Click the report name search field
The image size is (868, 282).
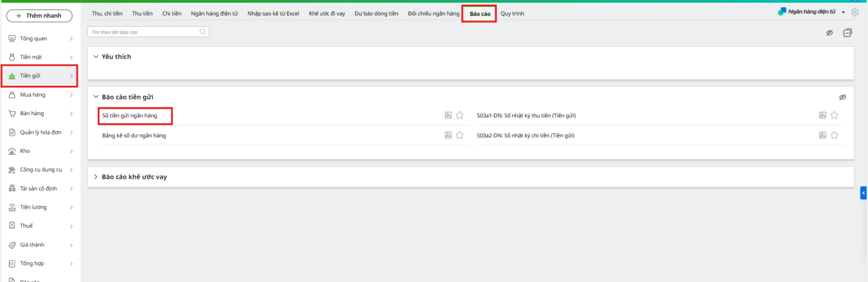coord(144,32)
